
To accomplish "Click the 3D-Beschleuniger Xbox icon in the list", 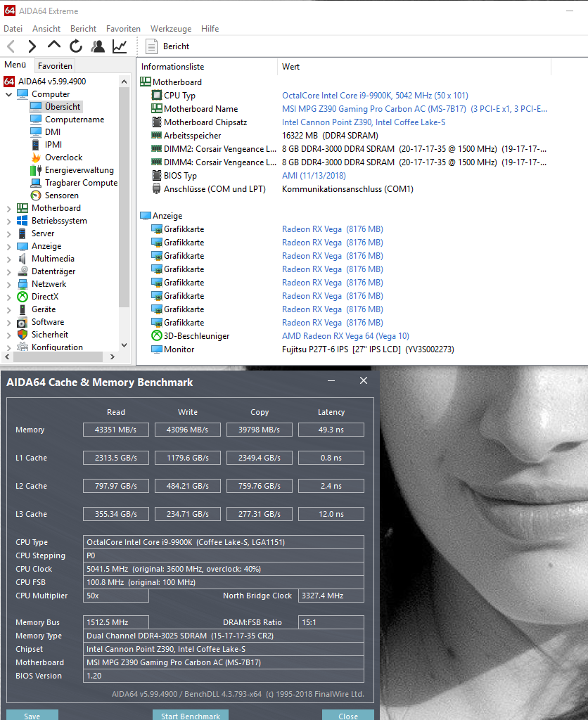I will [x=157, y=335].
